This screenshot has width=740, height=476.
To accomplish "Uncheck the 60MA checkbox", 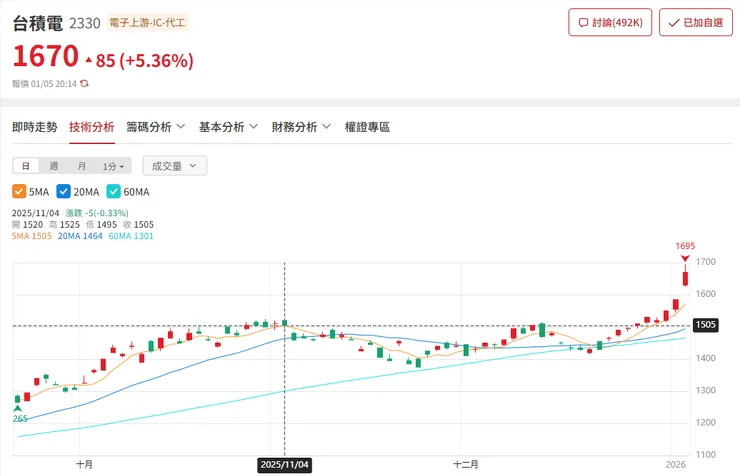I will [x=113, y=192].
